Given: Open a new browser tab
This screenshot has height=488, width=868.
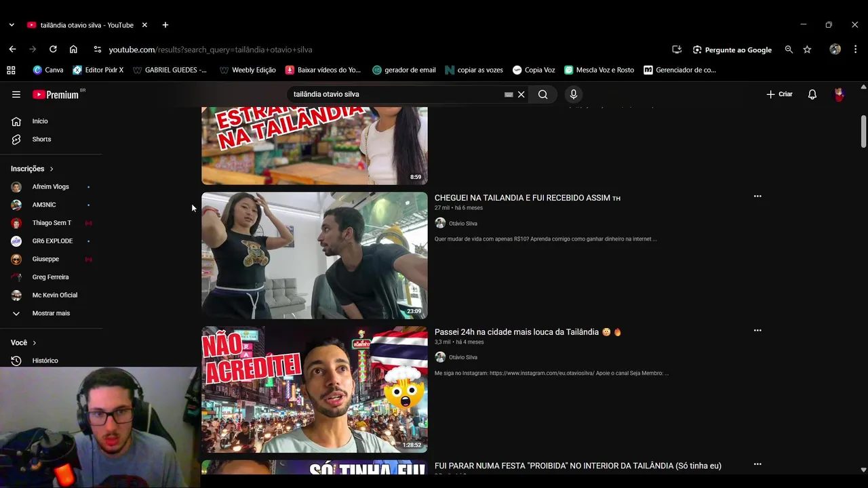Looking at the screenshot, I should [165, 25].
